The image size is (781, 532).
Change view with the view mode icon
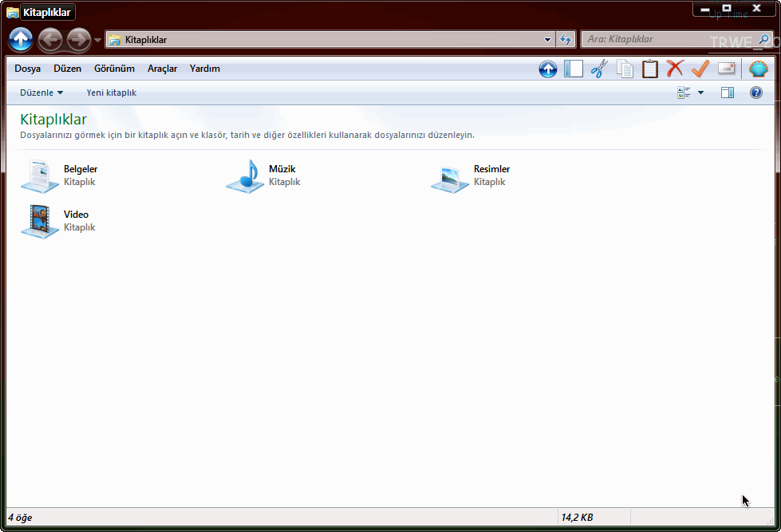pyautogui.click(x=684, y=93)
